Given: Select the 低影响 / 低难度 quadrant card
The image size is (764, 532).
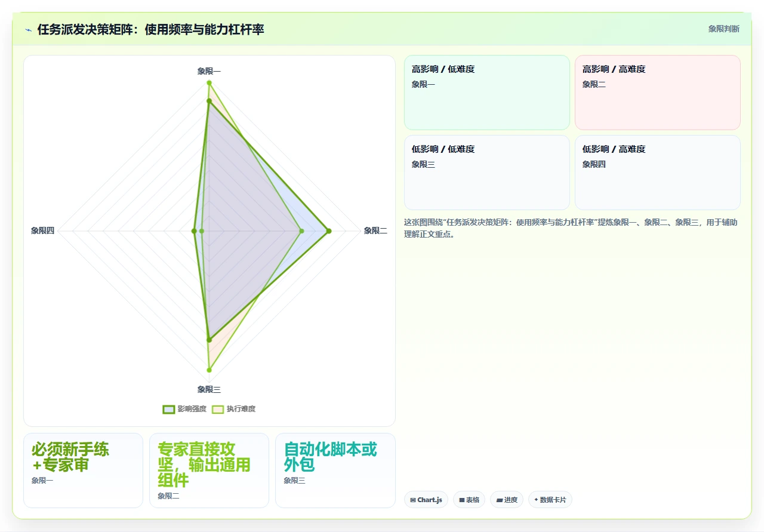Looking at the screenshot, I should click(x=487, y=173).
